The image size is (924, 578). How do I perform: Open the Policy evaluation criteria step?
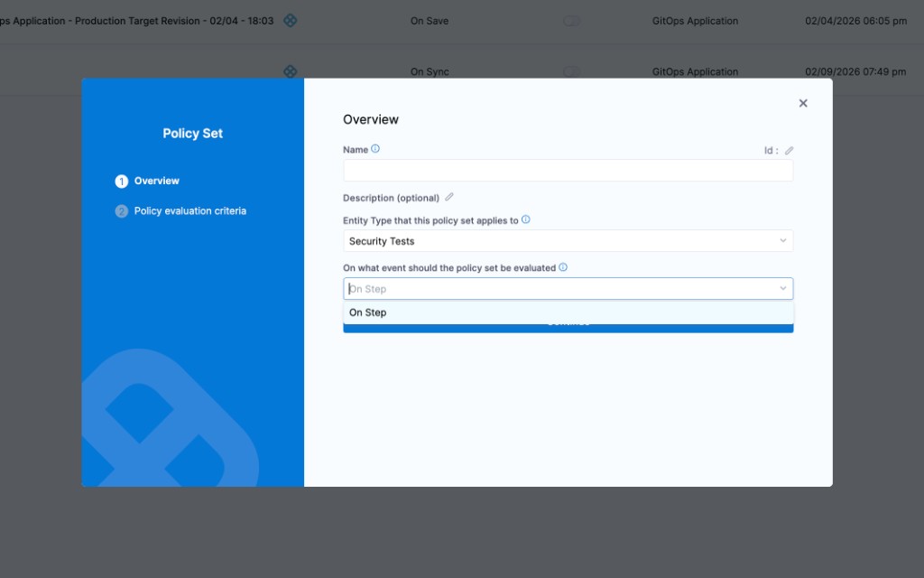click(189, 210)
